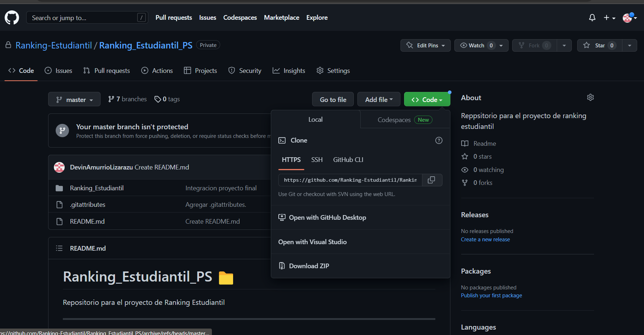This screenshot has height=335, width=644.
Task: Open the Projects tab
Action: (200, 71)
